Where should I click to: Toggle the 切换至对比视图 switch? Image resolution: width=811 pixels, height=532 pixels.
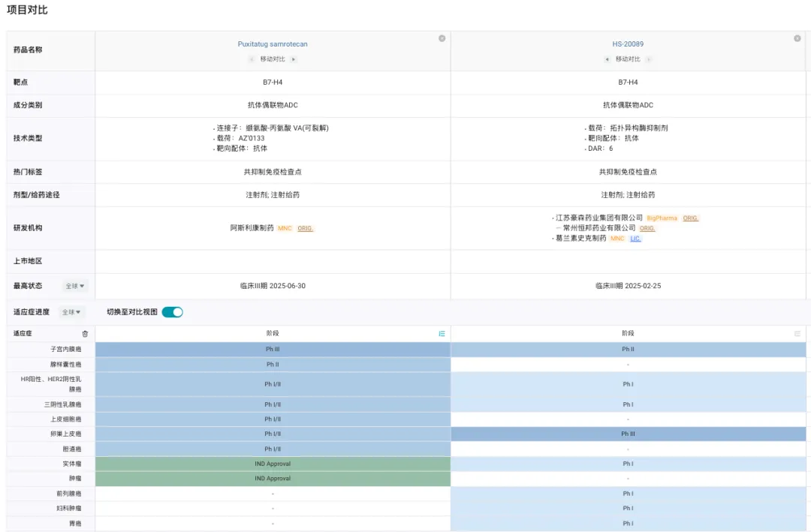point(172,312)
